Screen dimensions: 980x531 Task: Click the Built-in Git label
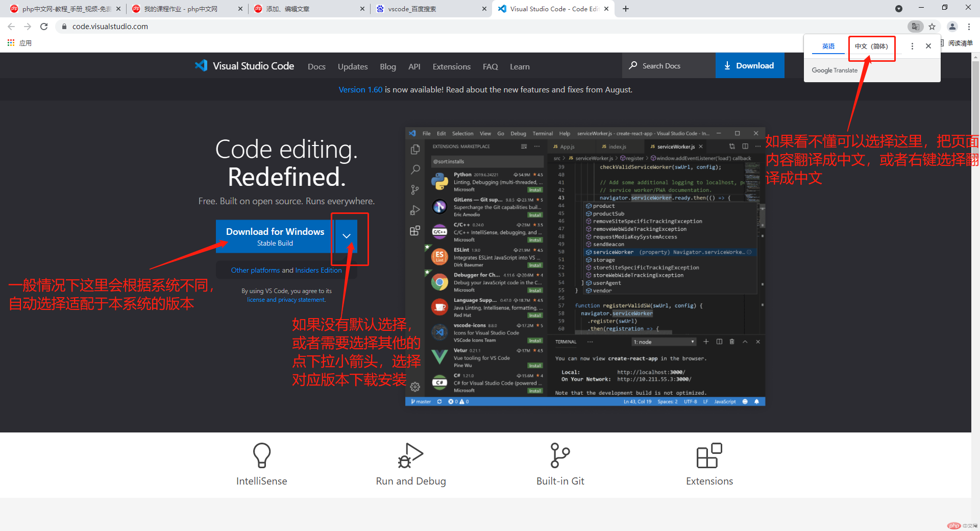(560, 481)
